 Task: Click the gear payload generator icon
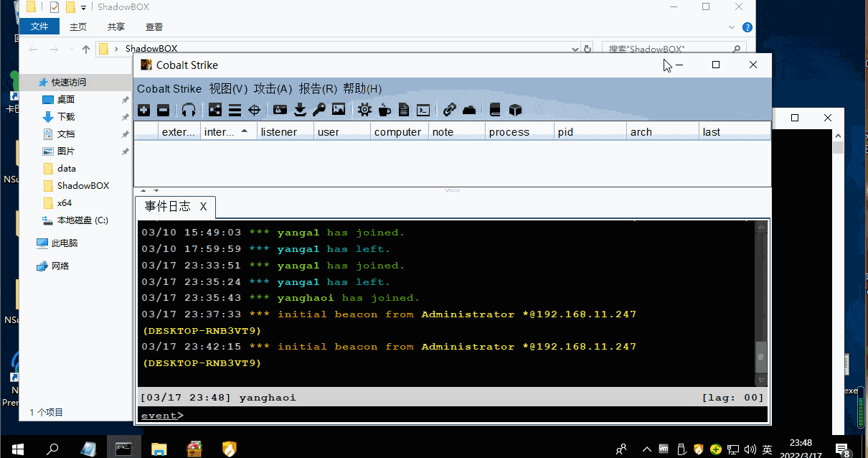(x=365, y=110)
